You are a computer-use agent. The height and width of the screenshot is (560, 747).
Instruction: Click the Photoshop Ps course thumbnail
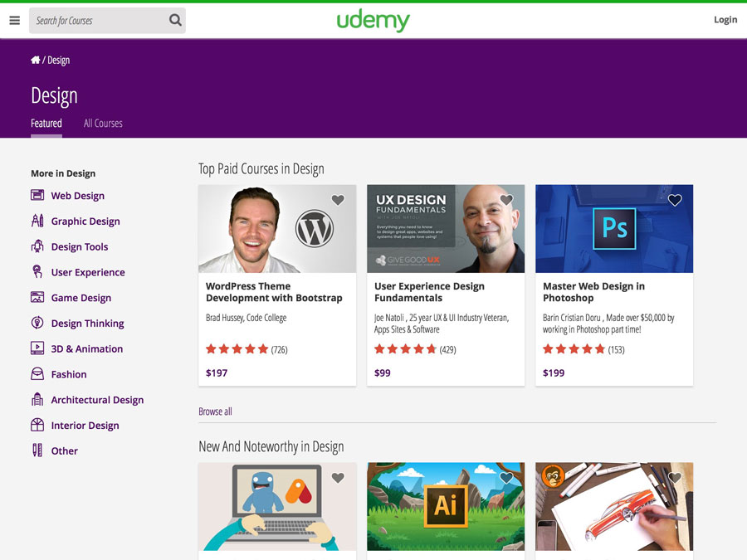click(614, 229)
